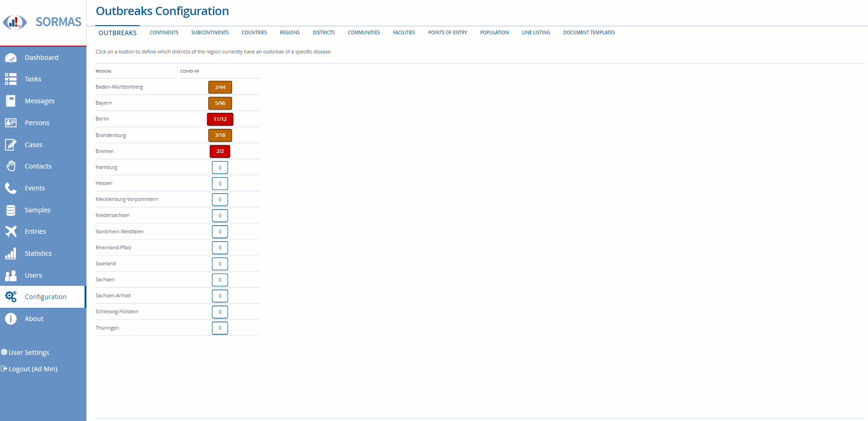The height and width of the screenshot is (421, 868).
Task: Open Messages from the sidebar
Action: point(40,101)
